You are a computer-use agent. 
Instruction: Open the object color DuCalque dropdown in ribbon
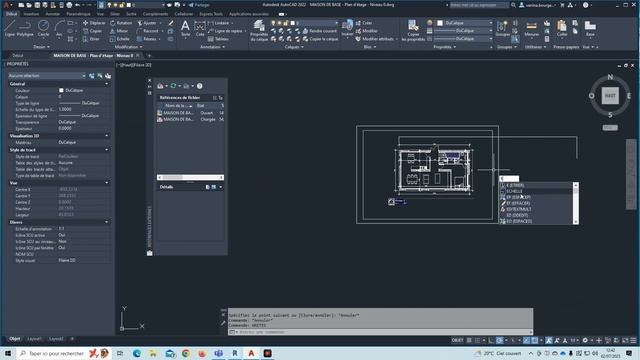point(464,23)
